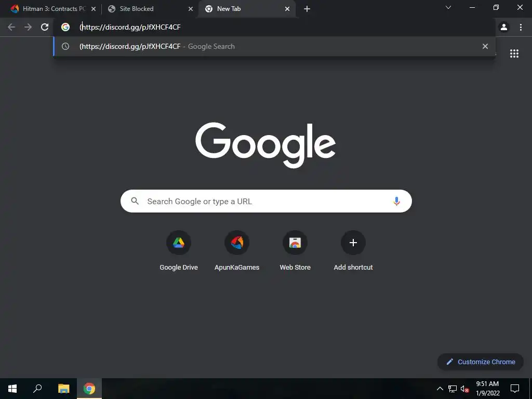Screen dimensions: 532x399
Task: Click the Google logo
Action: tap(265, 145)
